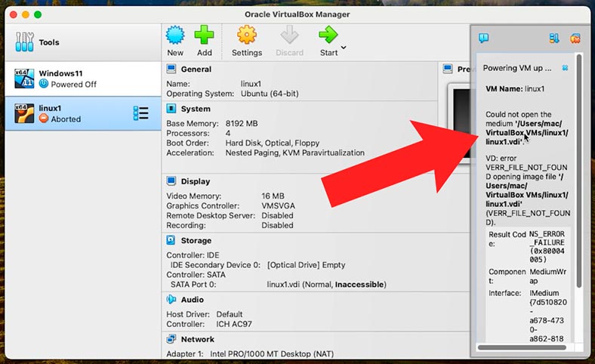Image resolution: width=595 pixels, height=364 pixels.
Task: Open the Tools section icon
Action: [25, 42]
